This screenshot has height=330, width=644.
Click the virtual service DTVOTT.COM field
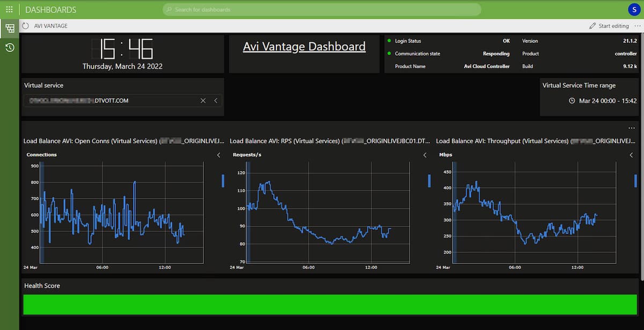coord(122,100)
